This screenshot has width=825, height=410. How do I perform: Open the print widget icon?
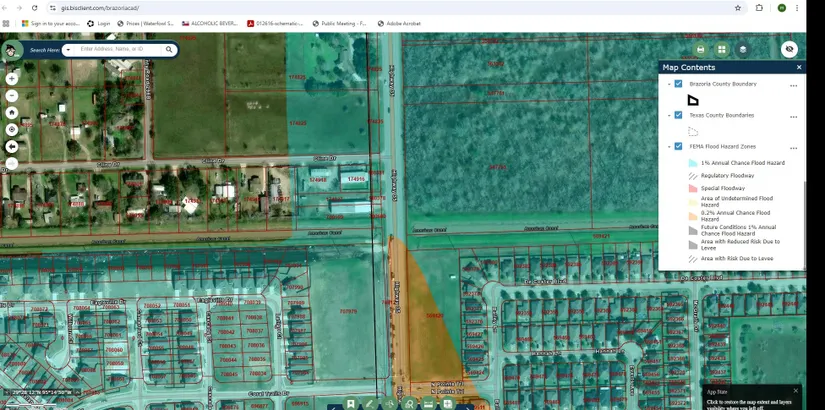coord(700,49)
